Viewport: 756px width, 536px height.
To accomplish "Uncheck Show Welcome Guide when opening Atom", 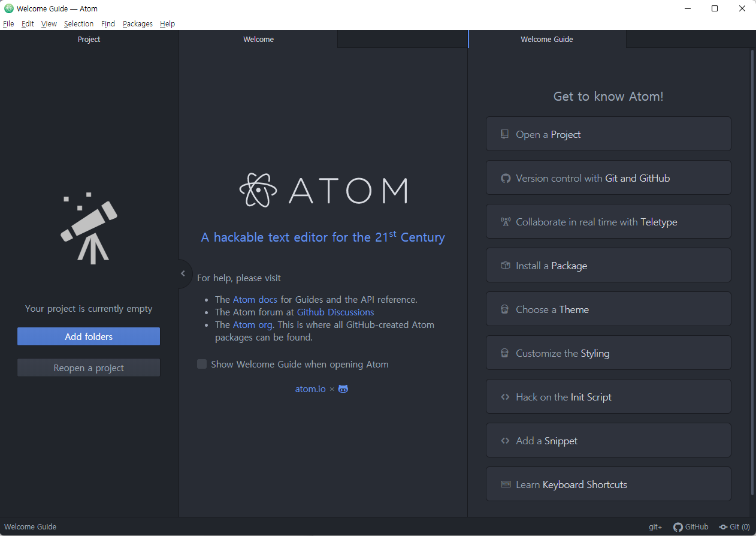I will (x=202, y=364).
